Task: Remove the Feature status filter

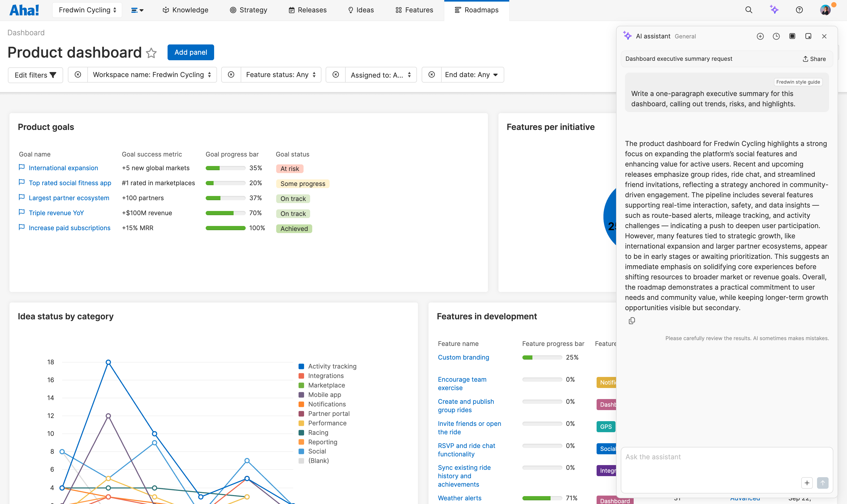Action: [x=231, y=75]
